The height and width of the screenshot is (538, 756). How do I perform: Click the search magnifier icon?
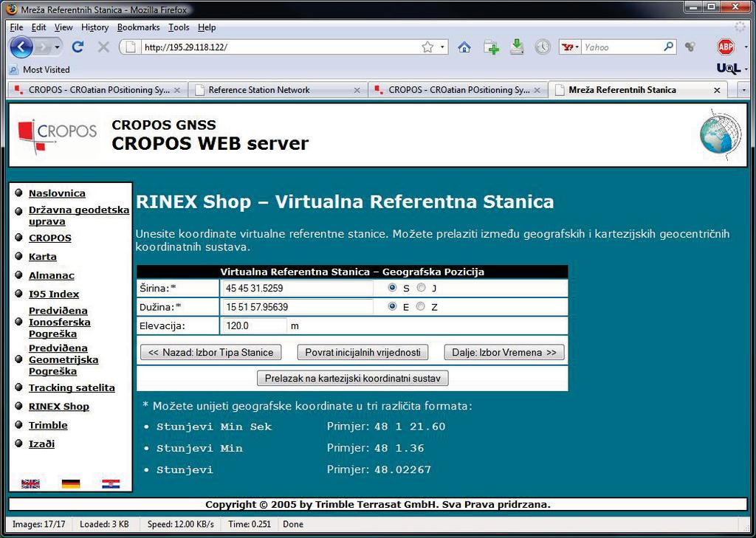click(668, 46)
